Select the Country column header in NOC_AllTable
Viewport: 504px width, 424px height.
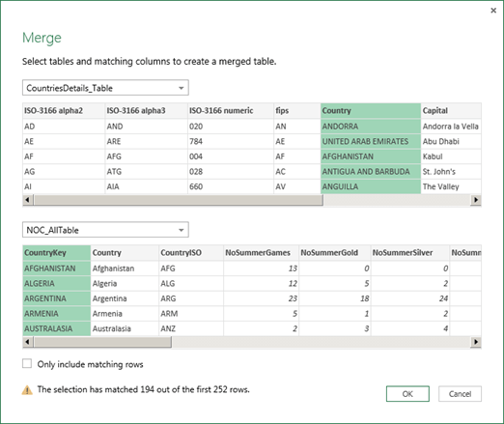(x=125, y=253)
